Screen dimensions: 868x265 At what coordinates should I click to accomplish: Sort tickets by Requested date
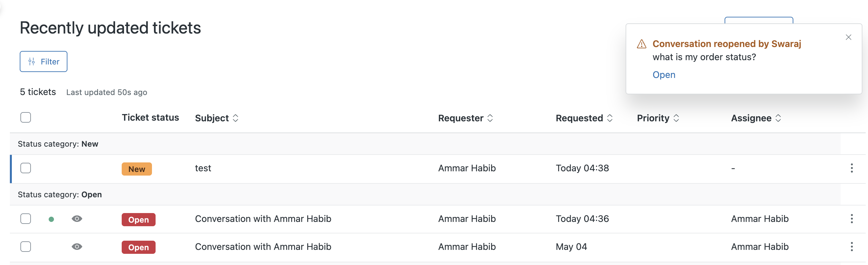click(584, 118)
